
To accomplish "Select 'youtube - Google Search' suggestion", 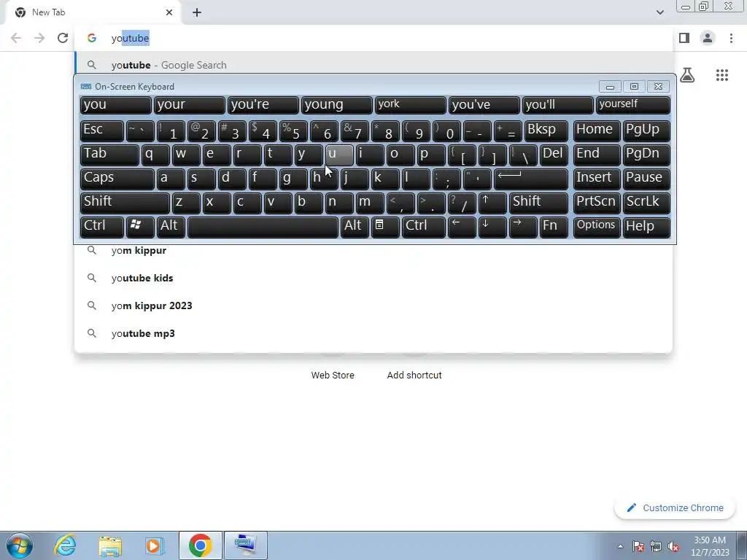I will (374, 65).
